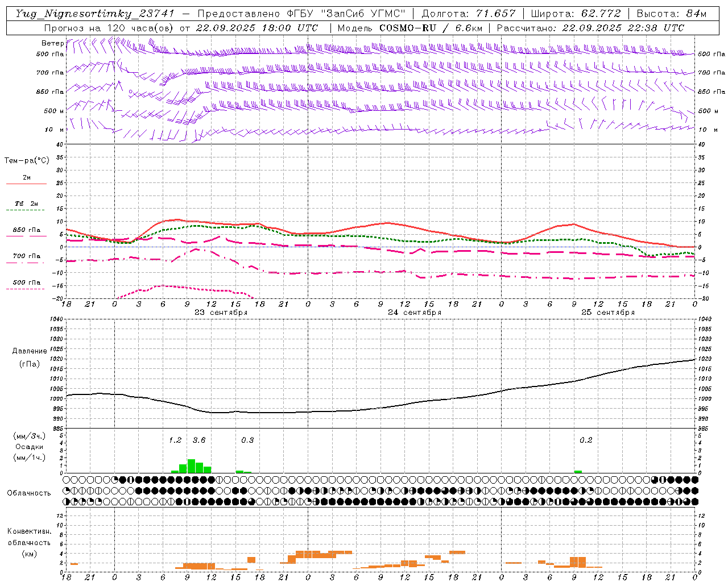
Task: Click the 3.6 precipitation total value
Action: pyautogui.click(x=199, y=440)
